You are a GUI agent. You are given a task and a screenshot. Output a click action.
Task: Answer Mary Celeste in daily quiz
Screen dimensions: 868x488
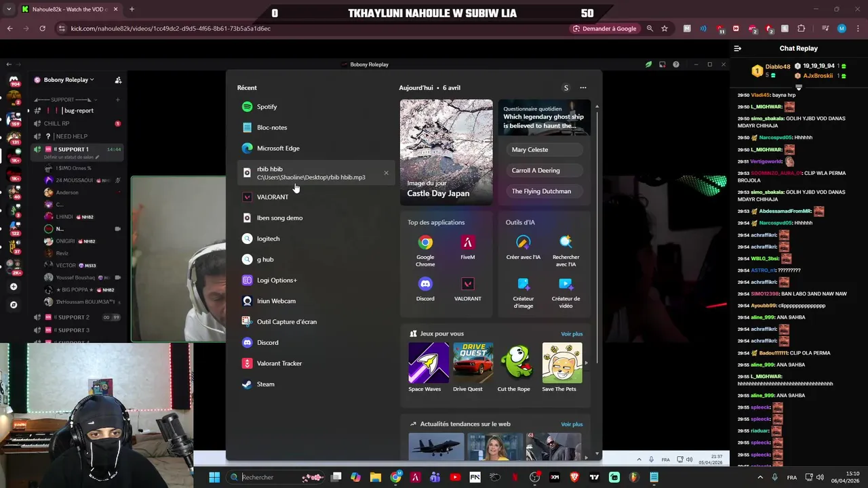tap(545, 150)
